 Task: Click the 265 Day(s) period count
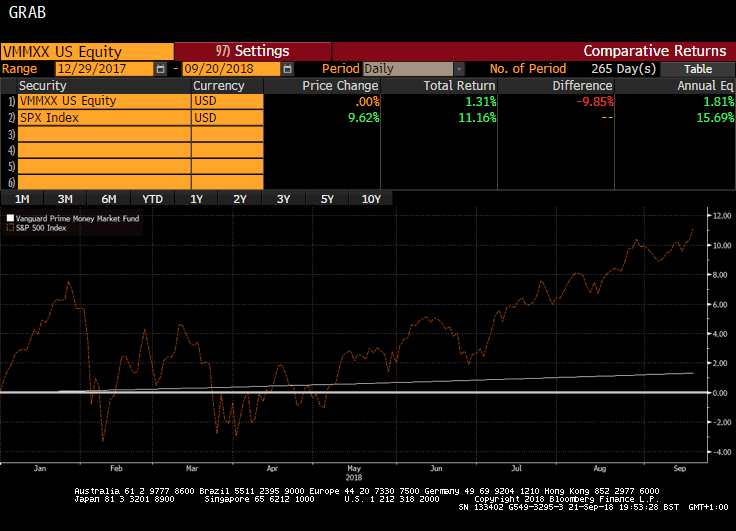point(623,69)
